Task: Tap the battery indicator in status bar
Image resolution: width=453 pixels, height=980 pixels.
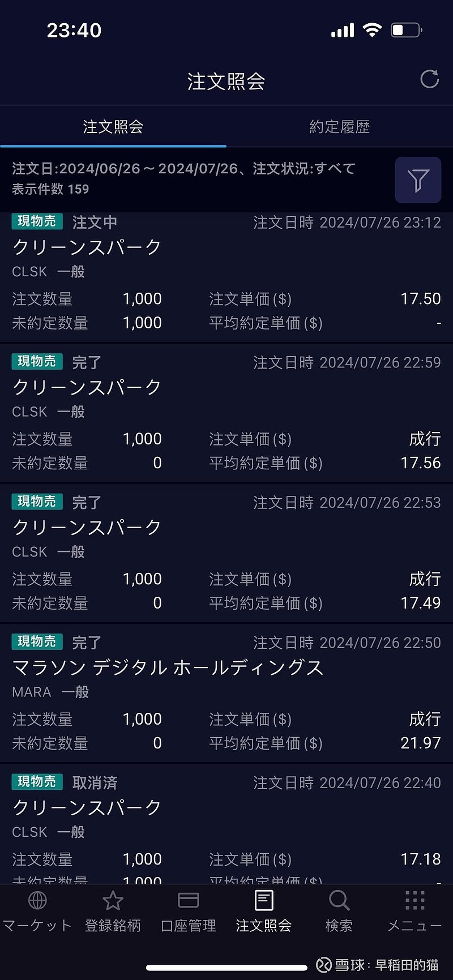Action: pyautogui.click(x=406, y=30)
